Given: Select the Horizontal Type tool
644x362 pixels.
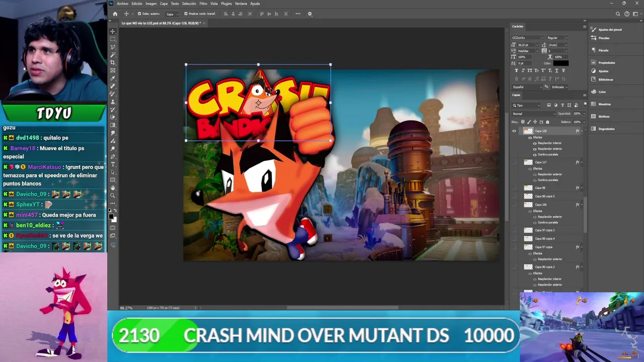Looking at the screenshot, I should tap(113, 164).
